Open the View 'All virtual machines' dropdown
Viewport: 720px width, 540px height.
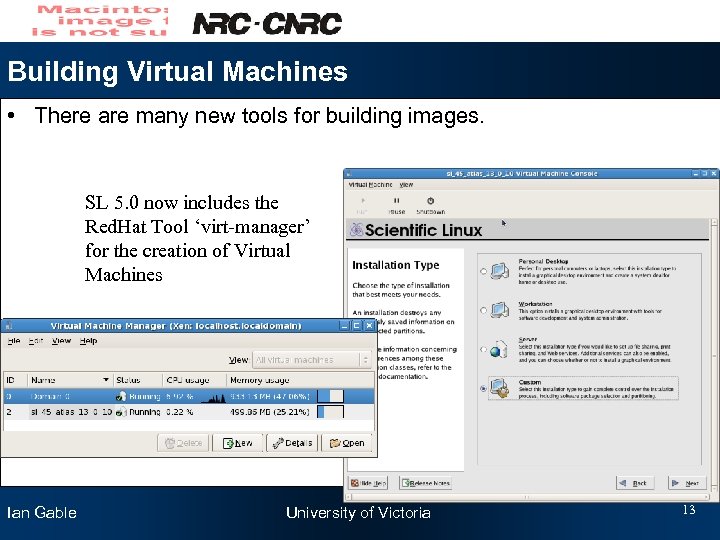tap(311, 360)
